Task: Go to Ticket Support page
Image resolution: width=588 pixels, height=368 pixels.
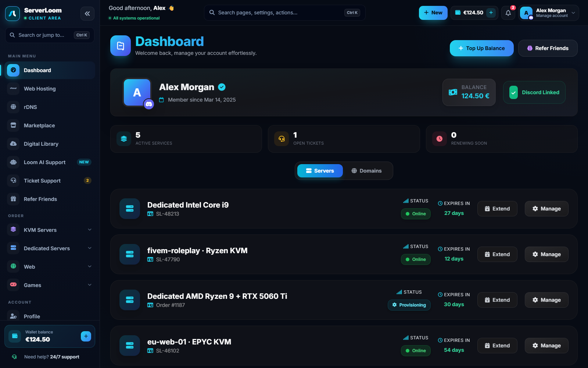Action: [50, 181]
